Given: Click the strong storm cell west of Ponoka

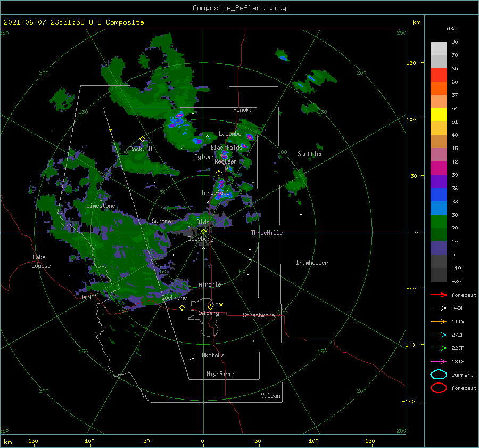Looking at the screenshot, I should 178,120.
